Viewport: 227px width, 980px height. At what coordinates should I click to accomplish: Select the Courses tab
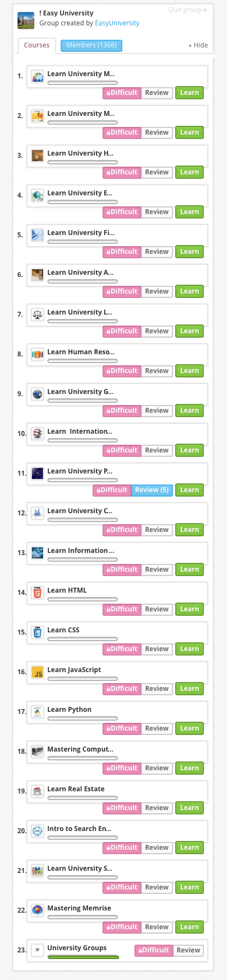37,45
